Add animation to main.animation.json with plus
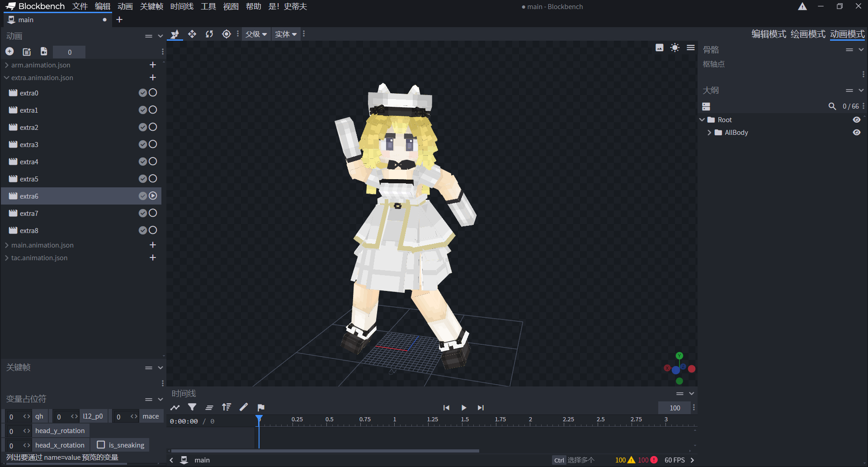The image size is (868, 467). pyautogui.click(x=153, y=245)
